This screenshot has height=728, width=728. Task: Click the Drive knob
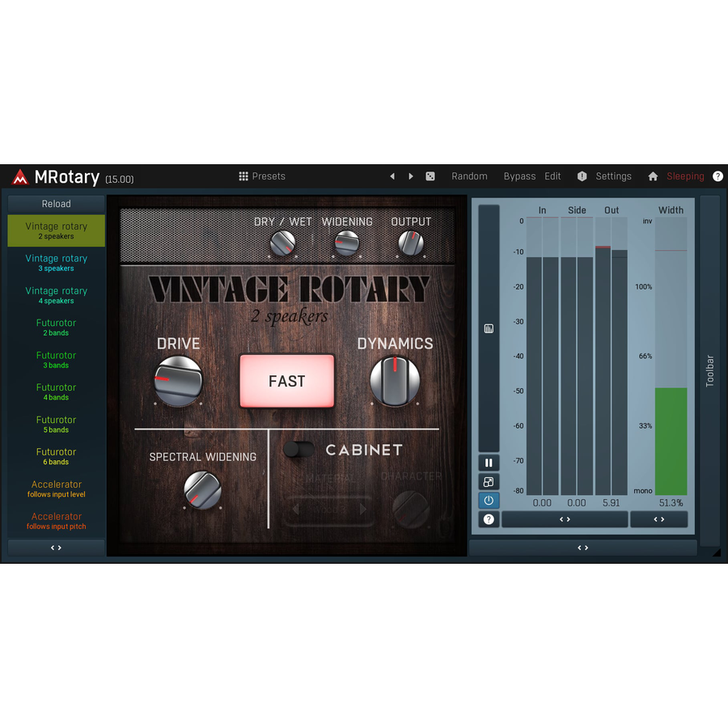click(x=178, y=381)
